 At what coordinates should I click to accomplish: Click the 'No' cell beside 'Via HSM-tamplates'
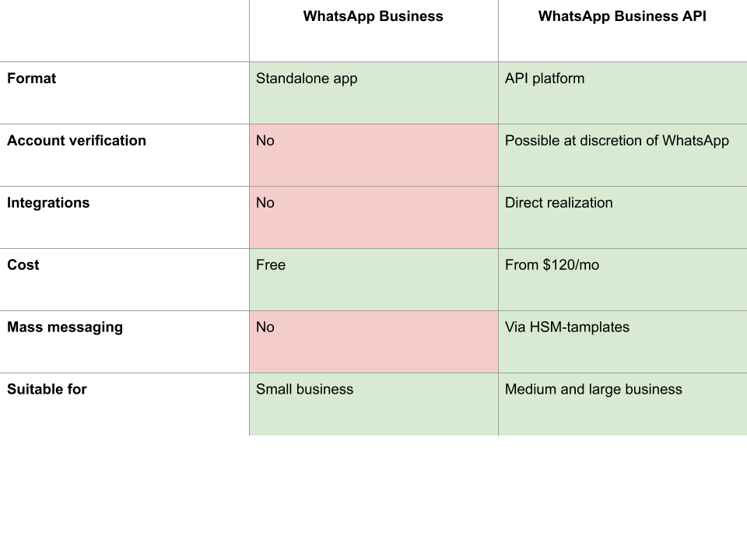pyautogui.click(x=373, y=341)
